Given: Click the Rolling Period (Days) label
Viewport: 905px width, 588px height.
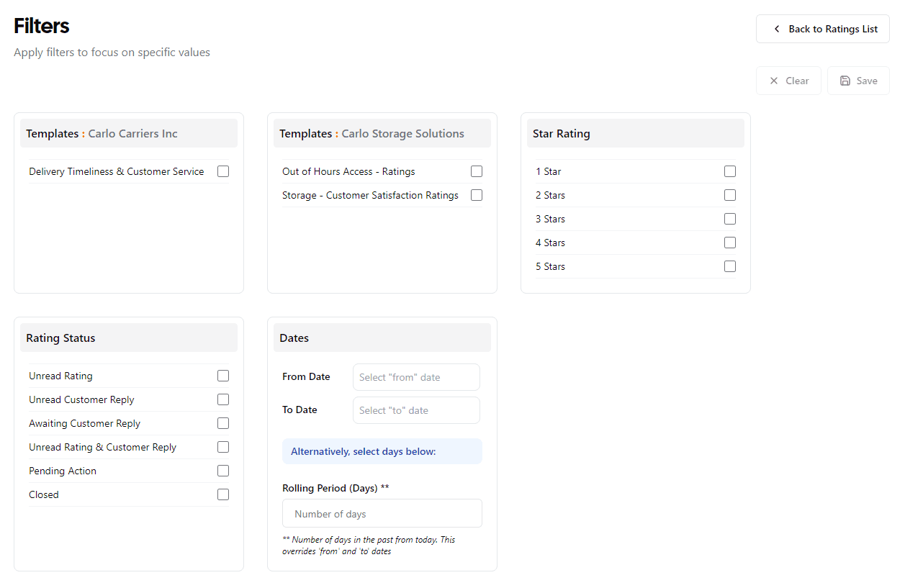Looking at the screenshot, I should click(336, 488).
